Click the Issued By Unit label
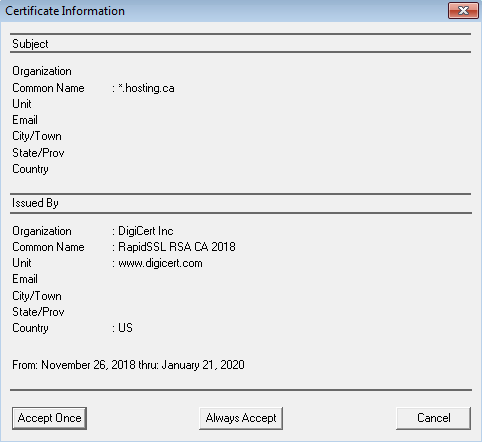482x442 pixels. tap(22, 263)
